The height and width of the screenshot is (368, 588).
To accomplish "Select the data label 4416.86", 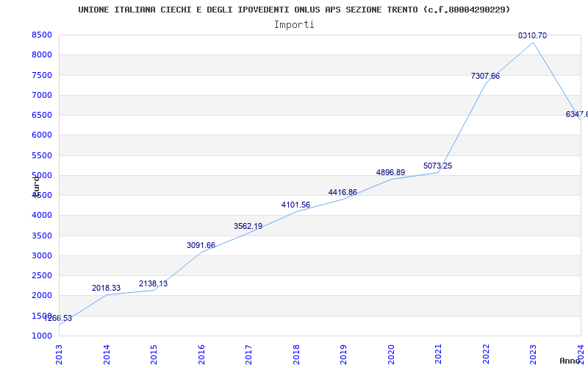I will click(x=343, y=192).
